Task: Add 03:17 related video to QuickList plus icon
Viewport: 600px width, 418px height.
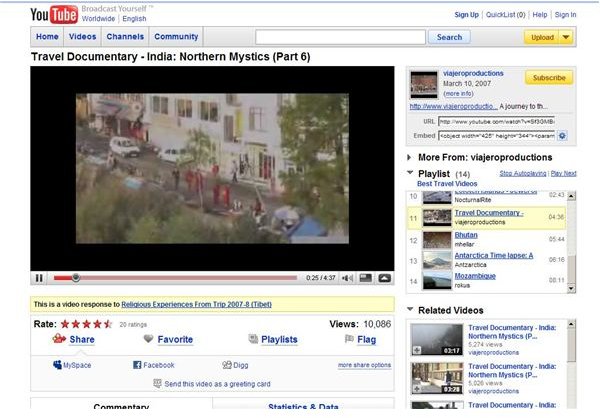Action: pyautogui.click(x=416, y=350)
